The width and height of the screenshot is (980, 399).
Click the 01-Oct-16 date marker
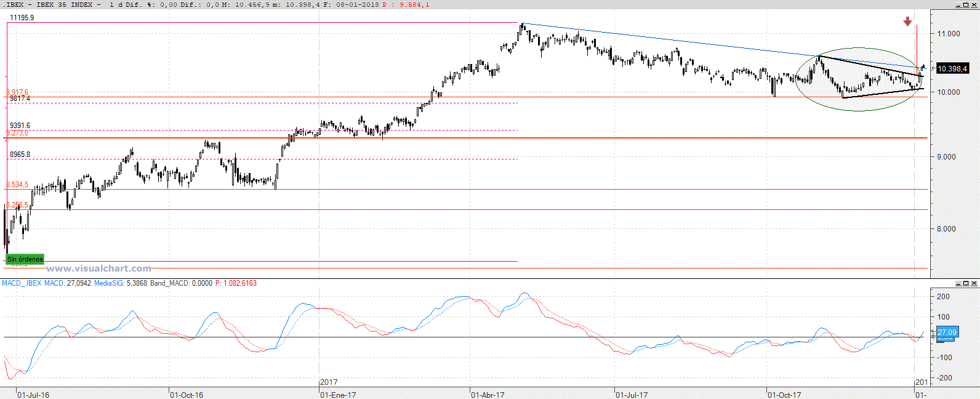coord(187,395)
